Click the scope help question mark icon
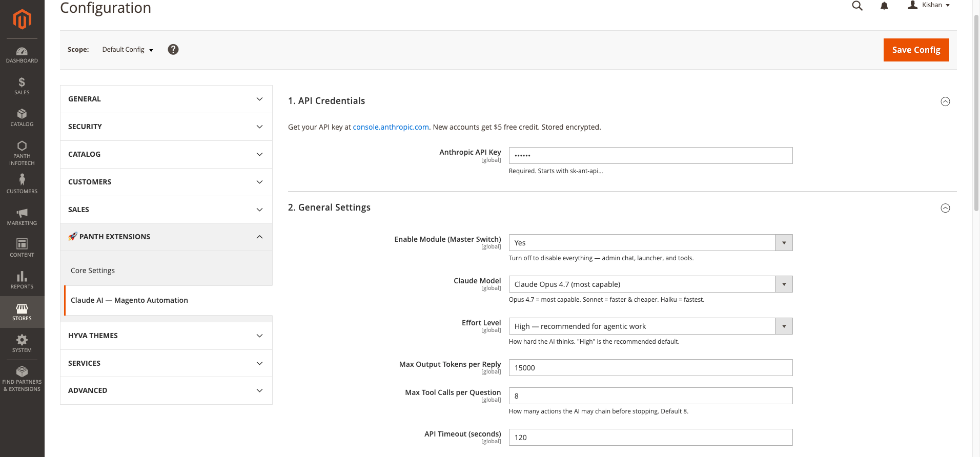Image resolution: width=980 pixels, height=457 pixels. pyautogui.click(x=173, y=50)
